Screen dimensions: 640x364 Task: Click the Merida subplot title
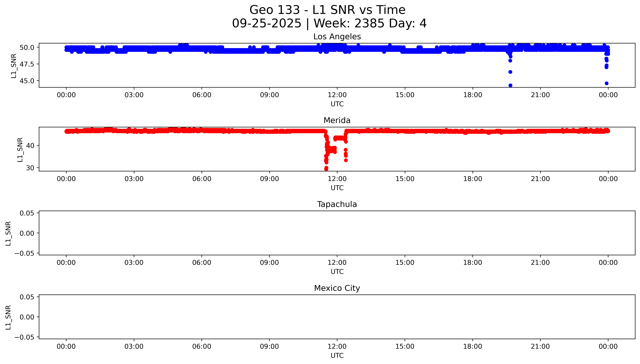337,120
